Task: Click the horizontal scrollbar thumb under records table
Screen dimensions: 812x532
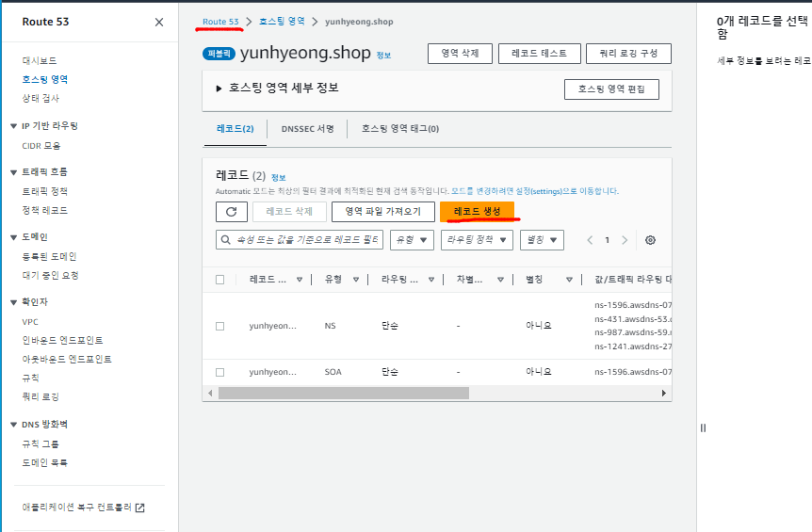Action: coord(344,394)
